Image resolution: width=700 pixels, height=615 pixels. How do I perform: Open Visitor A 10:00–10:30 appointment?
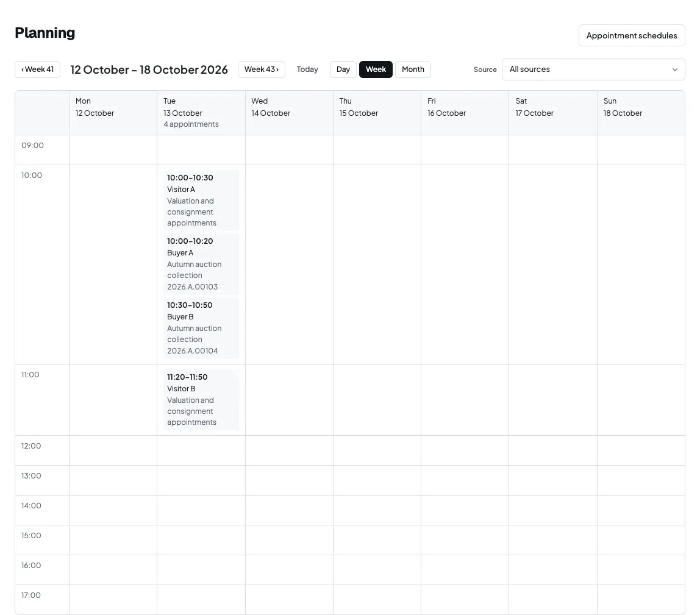coord(201,200)
